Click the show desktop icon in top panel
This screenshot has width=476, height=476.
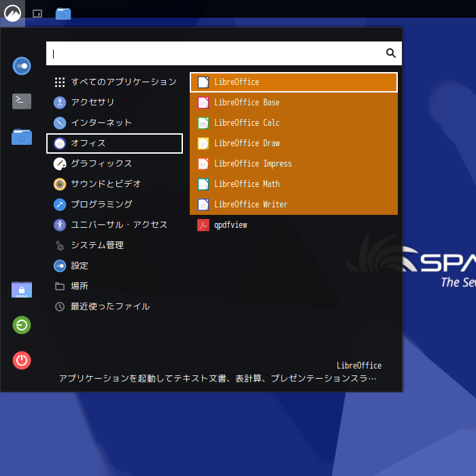coord(37,14)
